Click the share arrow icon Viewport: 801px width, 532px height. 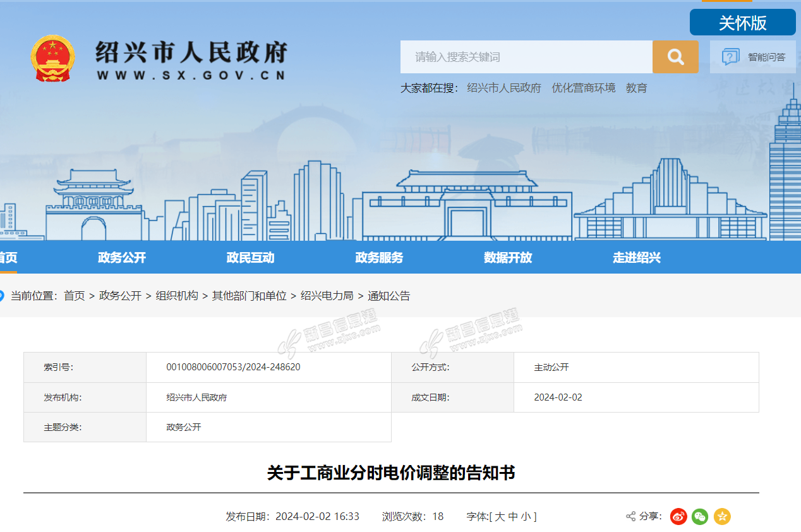tap(630, 516)
